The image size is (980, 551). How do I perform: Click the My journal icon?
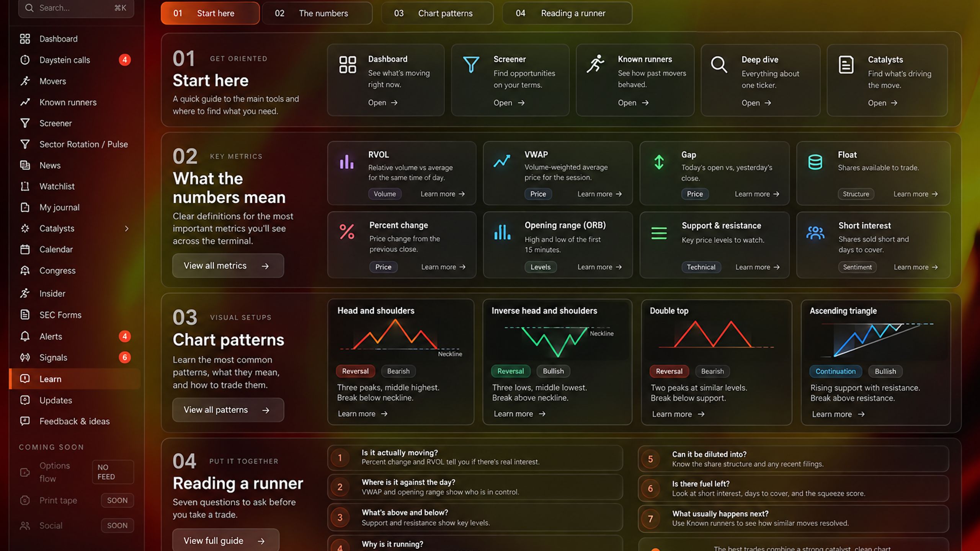pos(25,207)
